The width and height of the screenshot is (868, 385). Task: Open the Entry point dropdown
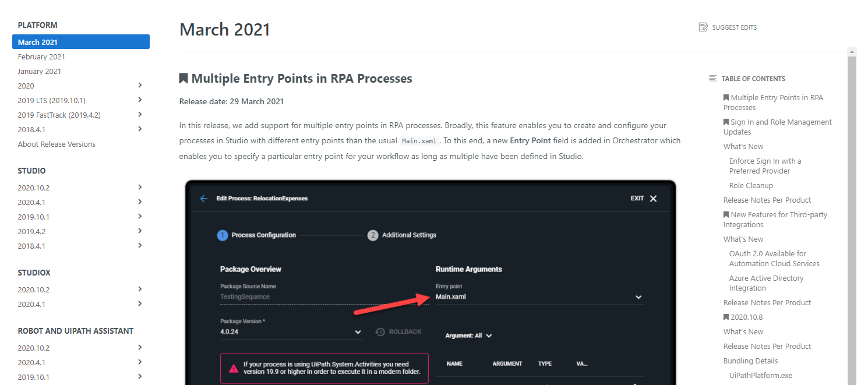point(638,297)
